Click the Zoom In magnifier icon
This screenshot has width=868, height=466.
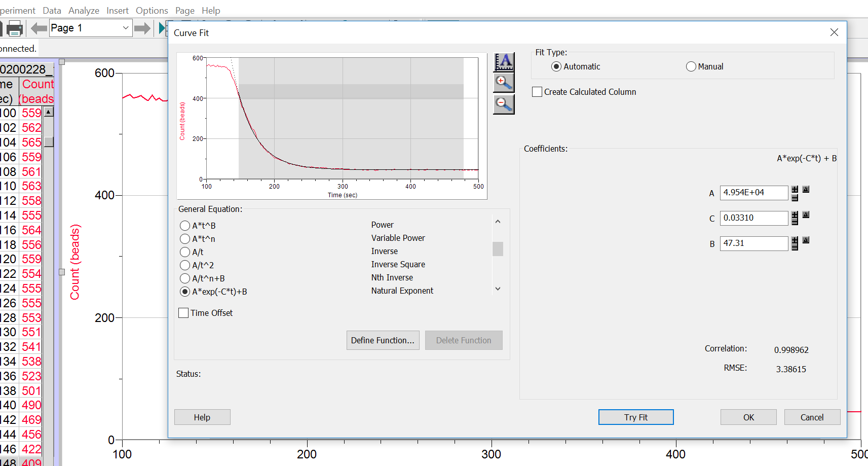(504, 83)
